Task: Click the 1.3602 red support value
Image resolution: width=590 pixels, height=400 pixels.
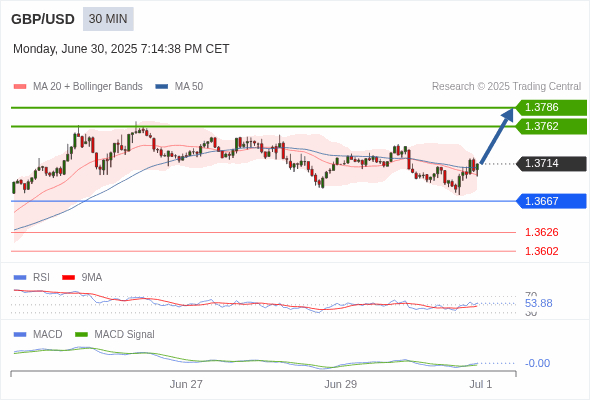Action: [541, 251]
